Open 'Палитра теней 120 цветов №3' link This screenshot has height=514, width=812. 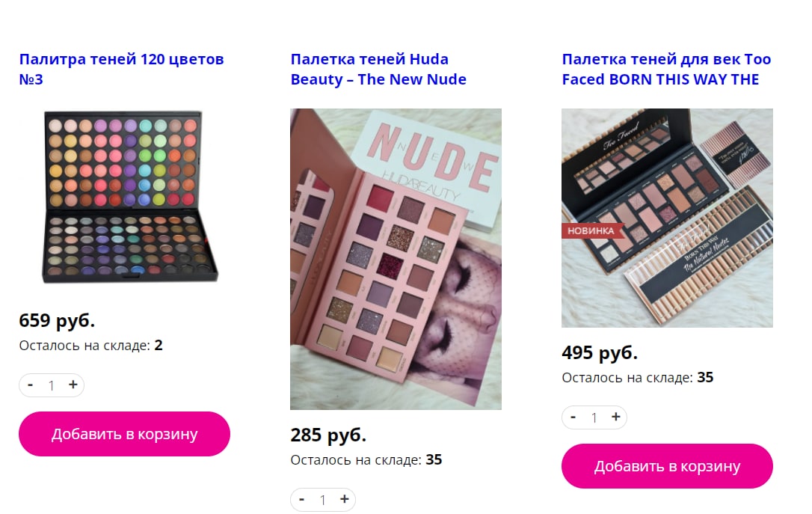click(121, 69)
